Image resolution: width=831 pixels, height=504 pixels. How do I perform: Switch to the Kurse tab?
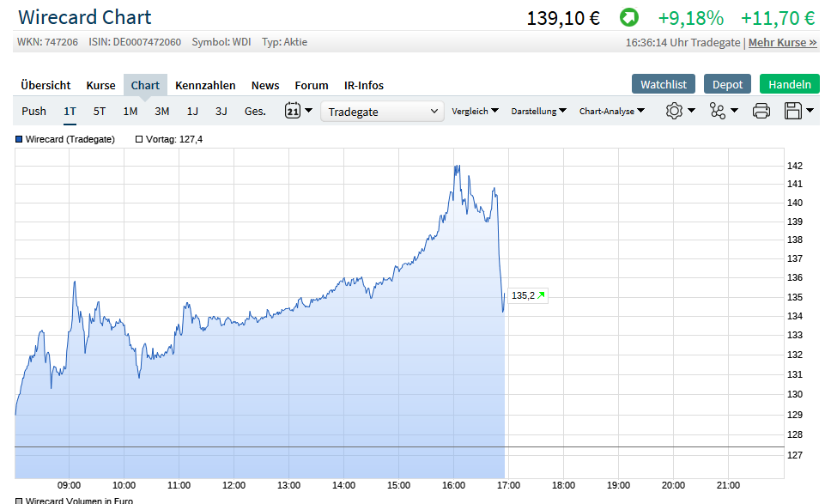click(100, 85)
